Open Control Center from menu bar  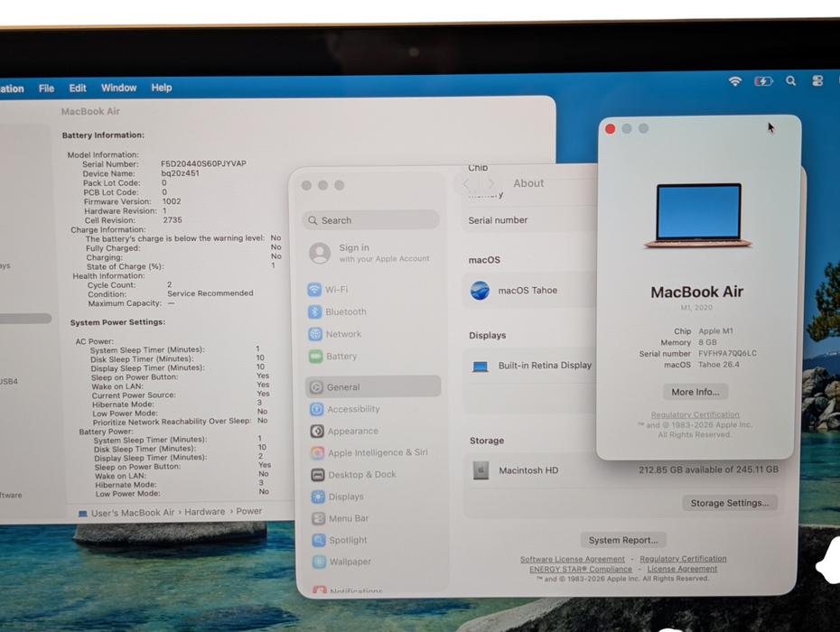click(817, 81)
